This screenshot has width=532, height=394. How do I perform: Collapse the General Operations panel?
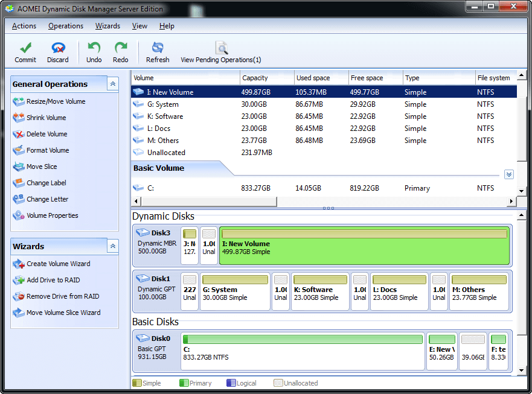[113, 84]
